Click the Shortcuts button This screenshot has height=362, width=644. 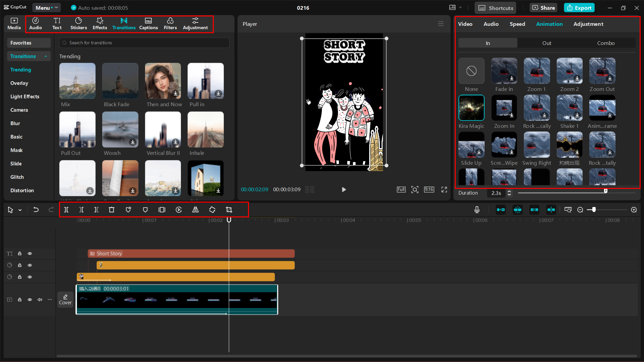(495, 8)
